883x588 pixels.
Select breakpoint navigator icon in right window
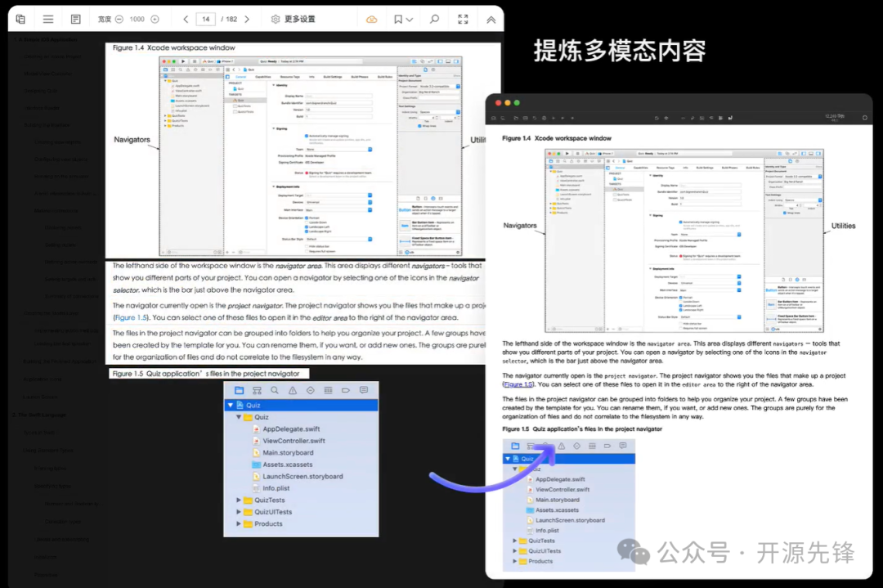click(607, 446)
